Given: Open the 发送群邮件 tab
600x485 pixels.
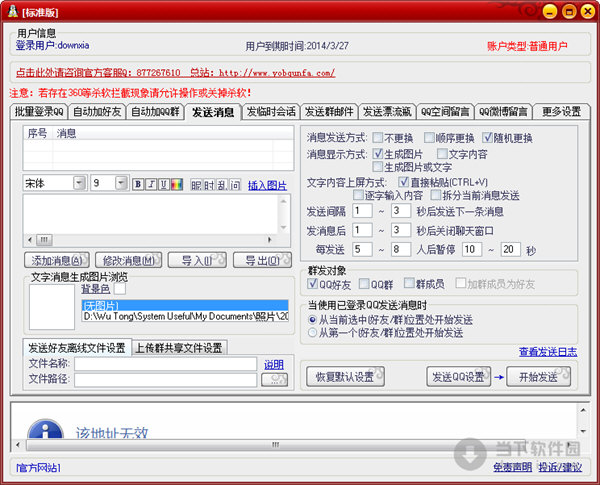Looking at the screenshot, I should tap(329, 112).
